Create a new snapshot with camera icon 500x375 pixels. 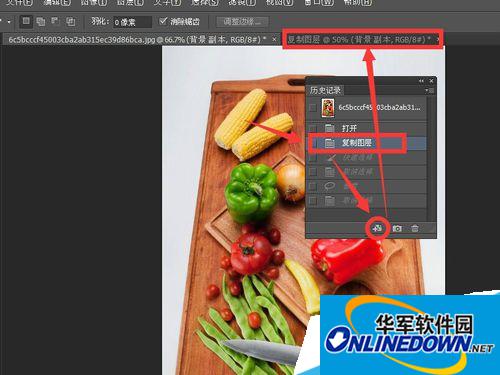point(397,228)
